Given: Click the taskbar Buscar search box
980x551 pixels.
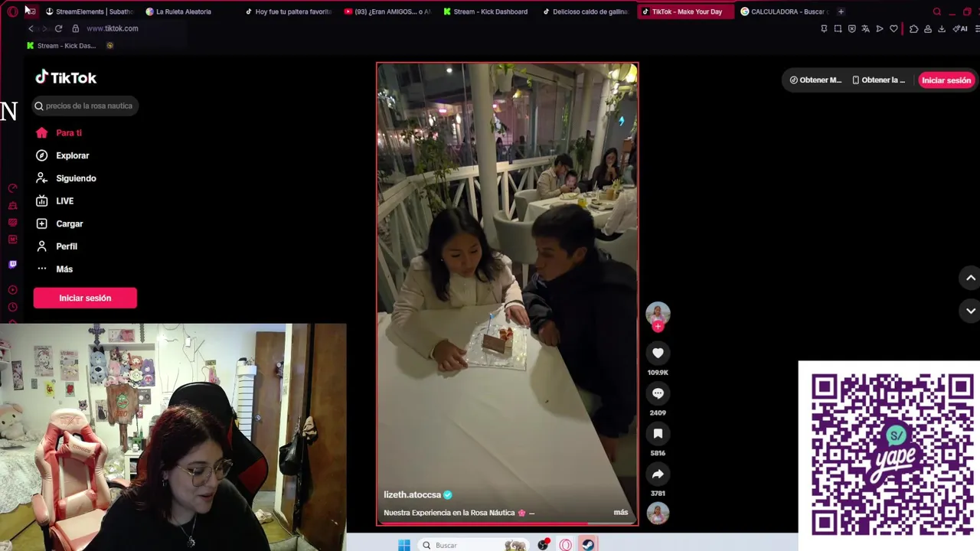Looking at the screenshot, I should 475,545.
